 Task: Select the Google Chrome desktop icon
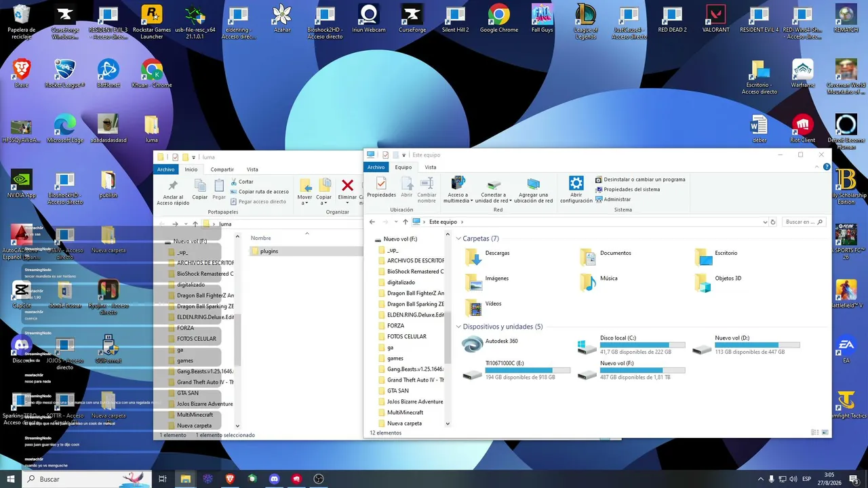(x=498, y=19)
